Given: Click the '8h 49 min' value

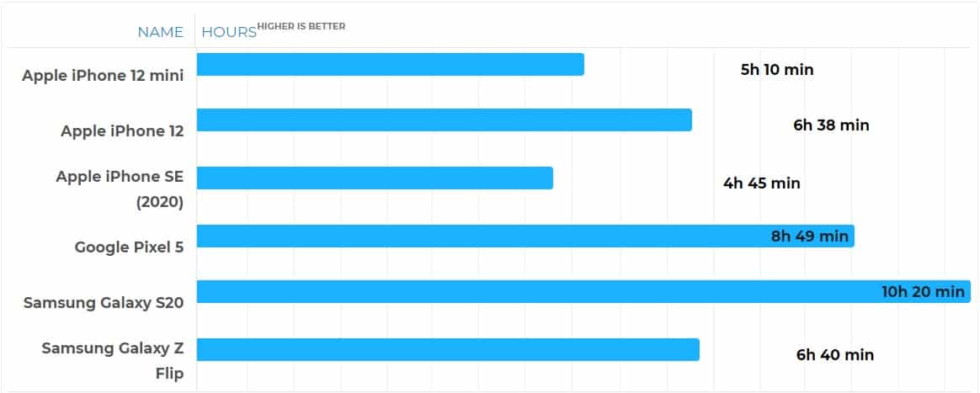Looking at the screenshot, I should (x=810, y=236).
